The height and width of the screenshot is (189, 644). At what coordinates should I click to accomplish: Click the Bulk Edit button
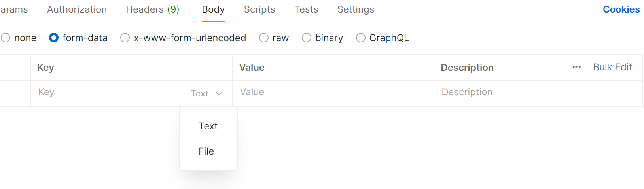[612, 67]
